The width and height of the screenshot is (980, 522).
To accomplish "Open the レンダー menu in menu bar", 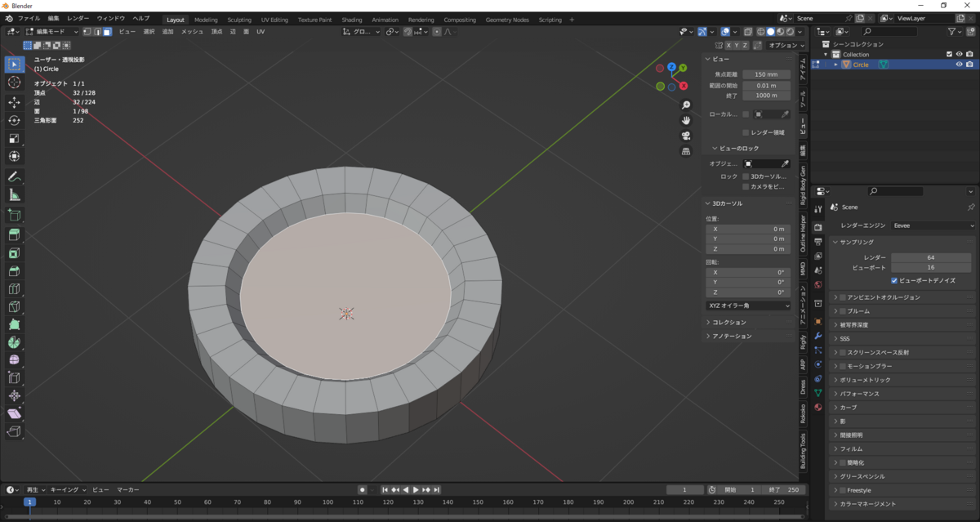I will coord(78,18).
